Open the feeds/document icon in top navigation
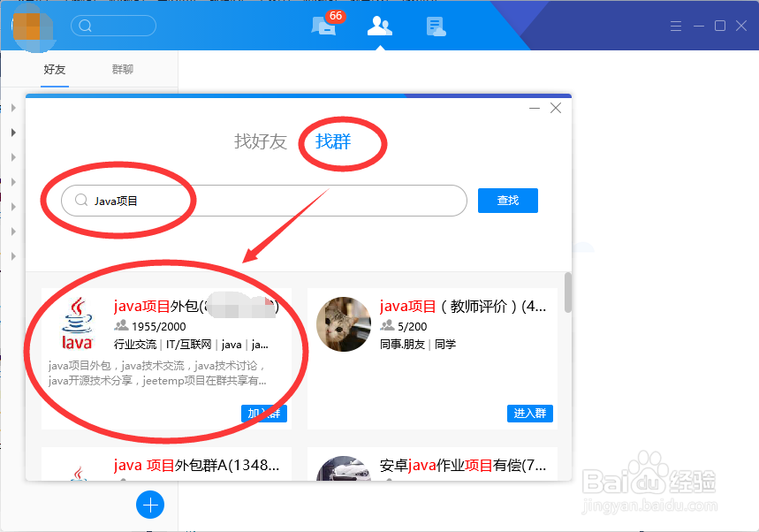Image resolution: width=759 pixels, height=532 pixels. [435, 26]
